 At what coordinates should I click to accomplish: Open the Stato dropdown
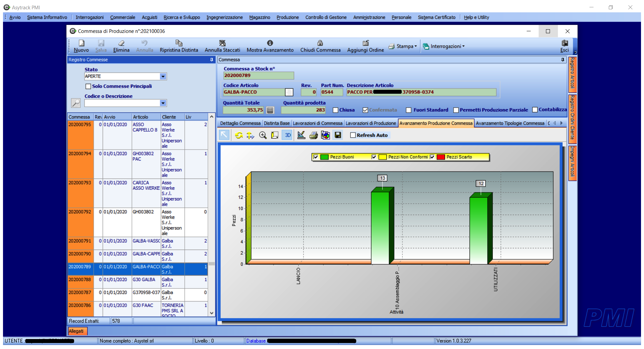click(x=163, y=76)
